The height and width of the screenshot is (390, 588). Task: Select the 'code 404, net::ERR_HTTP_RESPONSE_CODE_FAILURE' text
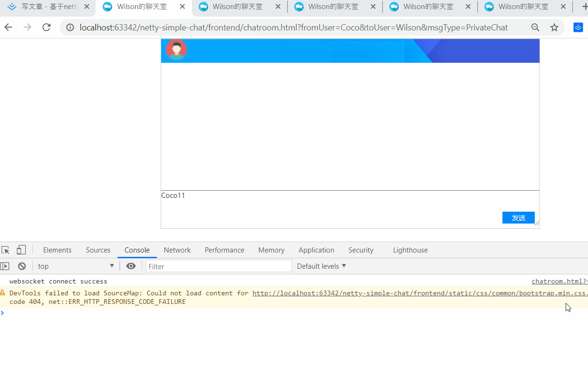pyautogui.click(x=97, y=302)
